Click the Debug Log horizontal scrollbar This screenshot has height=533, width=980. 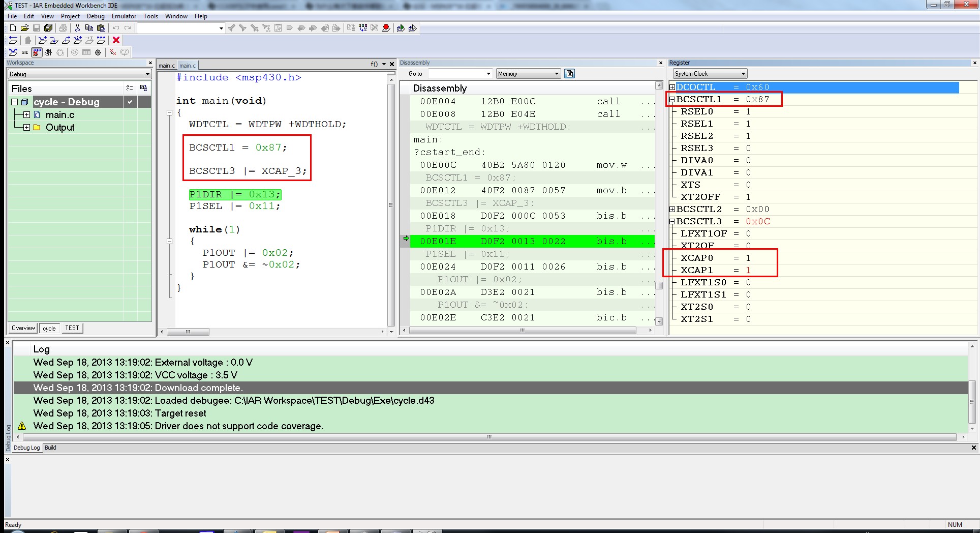coord(489,437)
